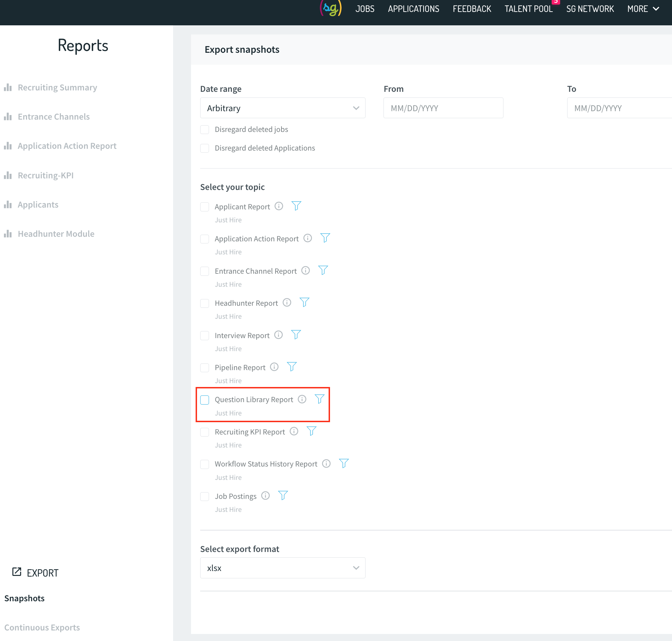Open the filter for Applicant Report
Screen dimensions: 672x641
tap(296, 206)
